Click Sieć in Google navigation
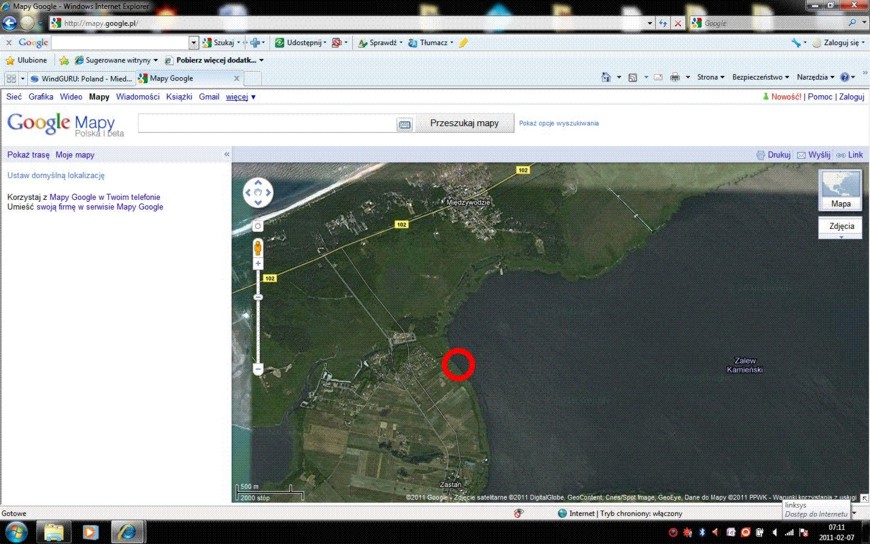The width and height of the screenshot is (870, 544). click(14, 97)
